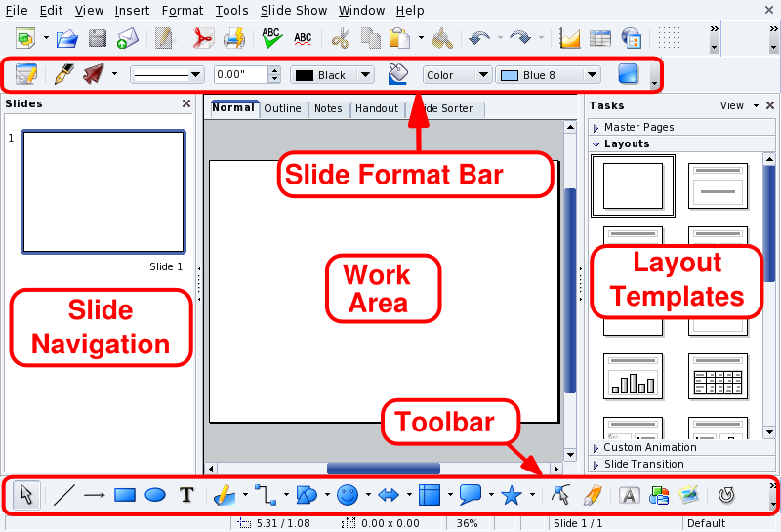Close the Slides panel
Screen dimensions: 781x532
pyautogui.click(x=186, y=103)
